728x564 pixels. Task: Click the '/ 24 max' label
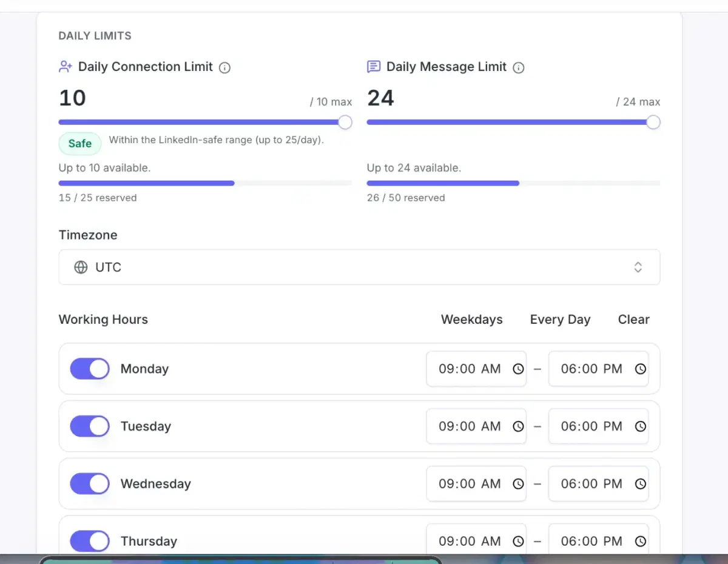[638, 102]
